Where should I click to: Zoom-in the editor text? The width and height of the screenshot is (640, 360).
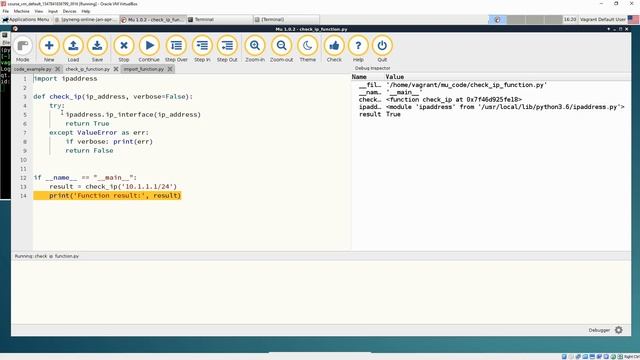click(255, 49)
